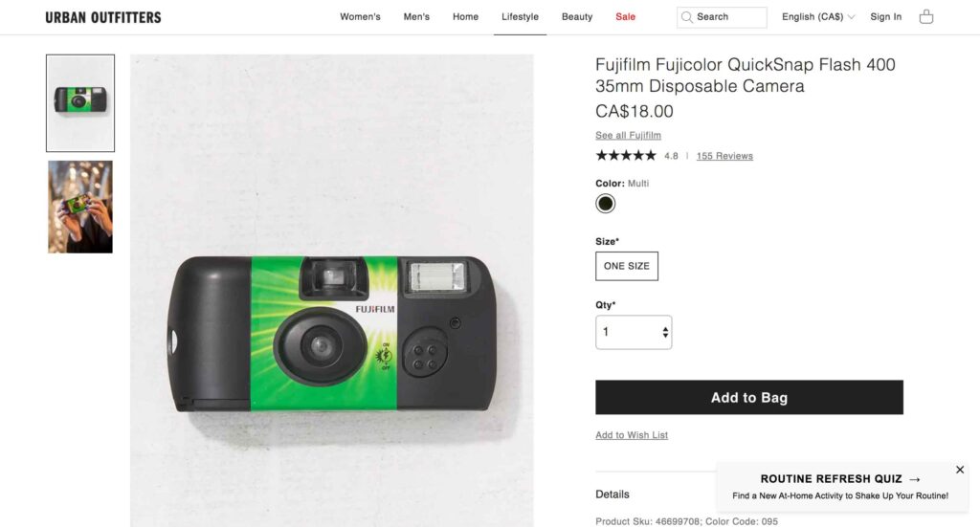The height and width of the screenshot is (527, 980).
Task: Expand the Details section
Action: 612,494
